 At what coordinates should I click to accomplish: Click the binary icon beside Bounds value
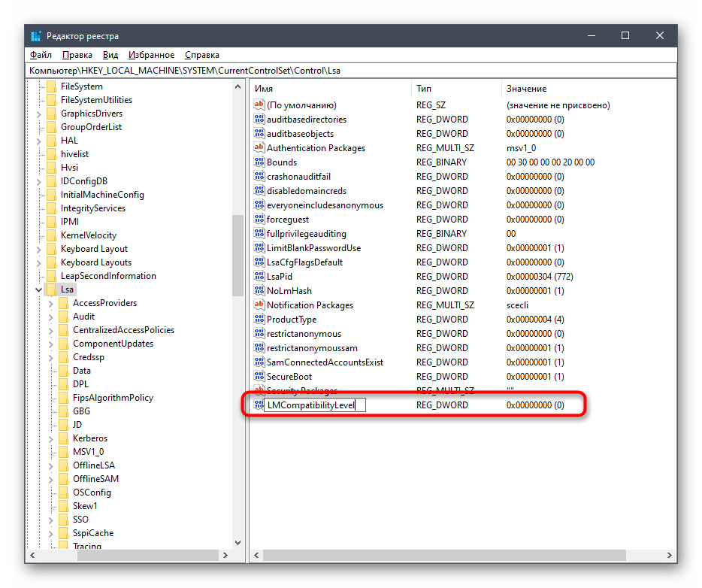(259, 162)
